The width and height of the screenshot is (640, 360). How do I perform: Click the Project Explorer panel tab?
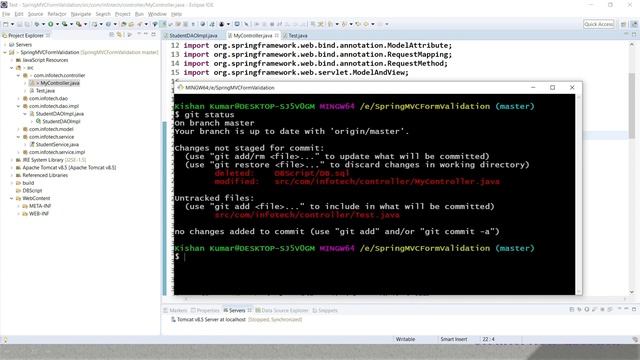pos(26,36)
